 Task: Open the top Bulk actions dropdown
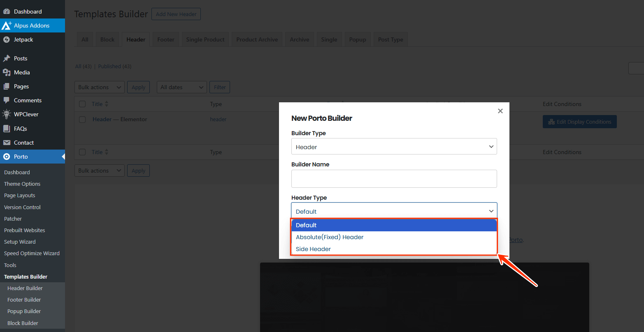coord(100,87)
